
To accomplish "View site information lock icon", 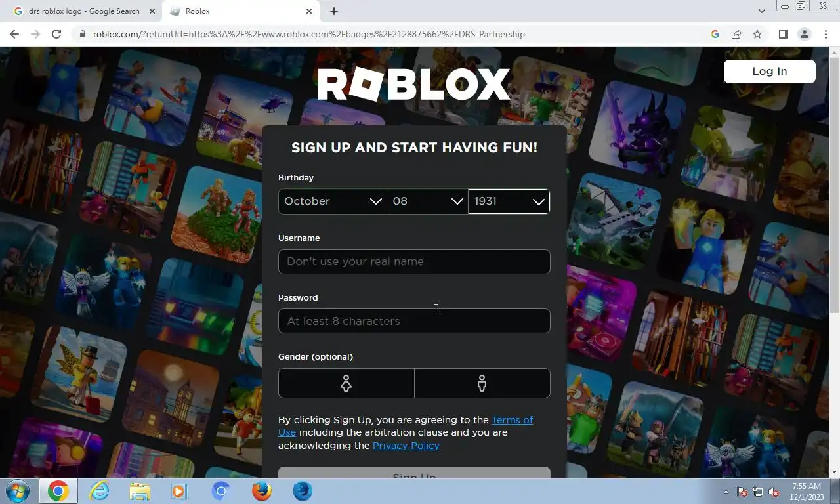I will (83, 34).
